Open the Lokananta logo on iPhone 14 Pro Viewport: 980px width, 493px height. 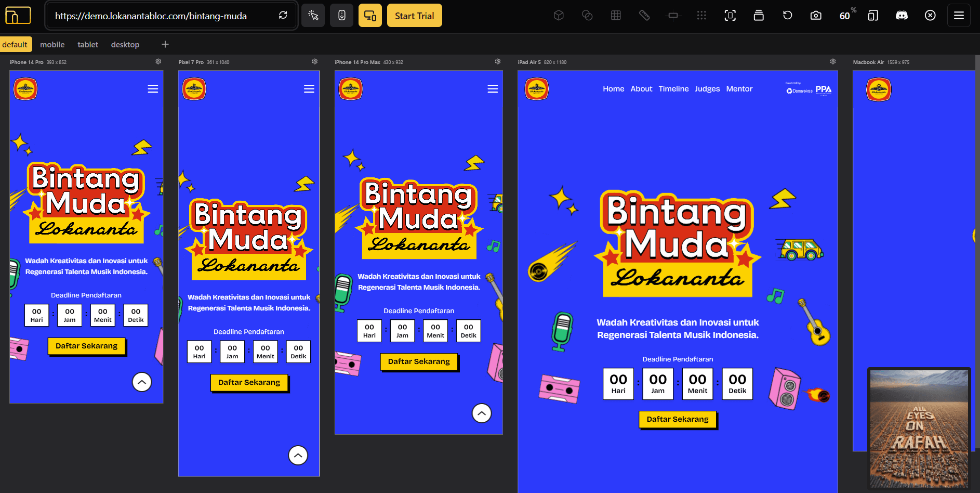[x=25, y=88]
